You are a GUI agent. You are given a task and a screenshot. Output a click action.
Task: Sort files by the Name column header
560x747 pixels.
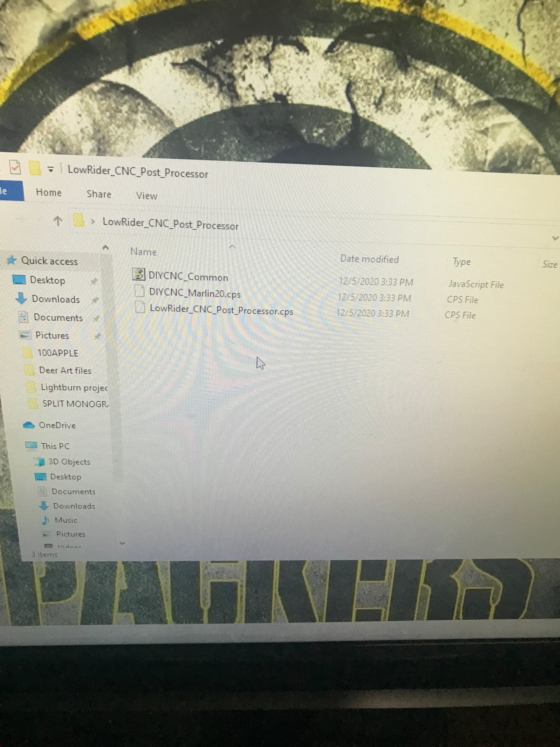pos(143,252)
